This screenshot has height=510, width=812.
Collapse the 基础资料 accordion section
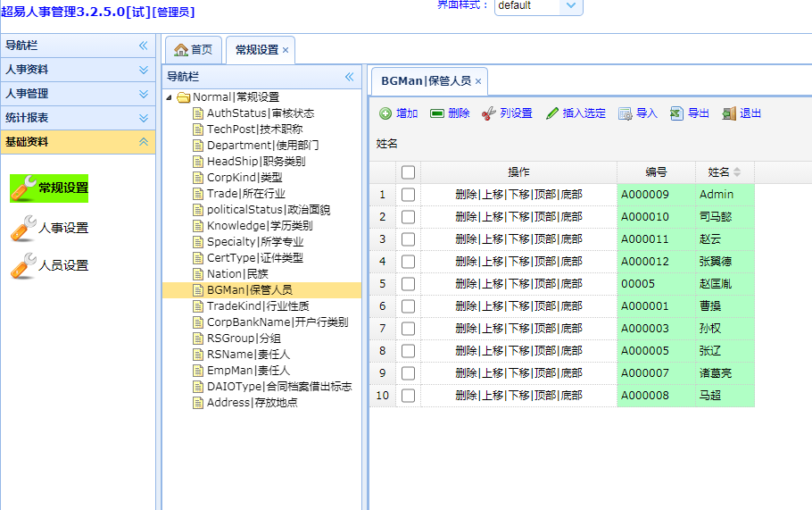pyautogui.click(x=144, y=142)
